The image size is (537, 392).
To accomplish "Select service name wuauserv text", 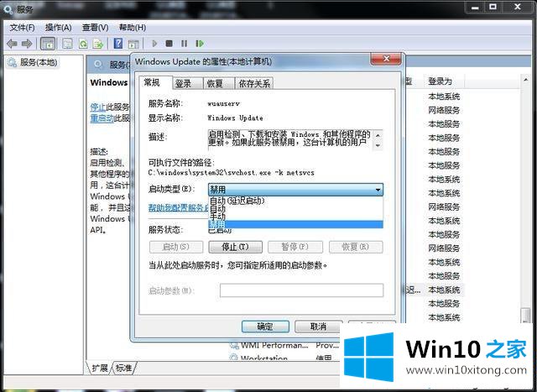I will (224, 103).
